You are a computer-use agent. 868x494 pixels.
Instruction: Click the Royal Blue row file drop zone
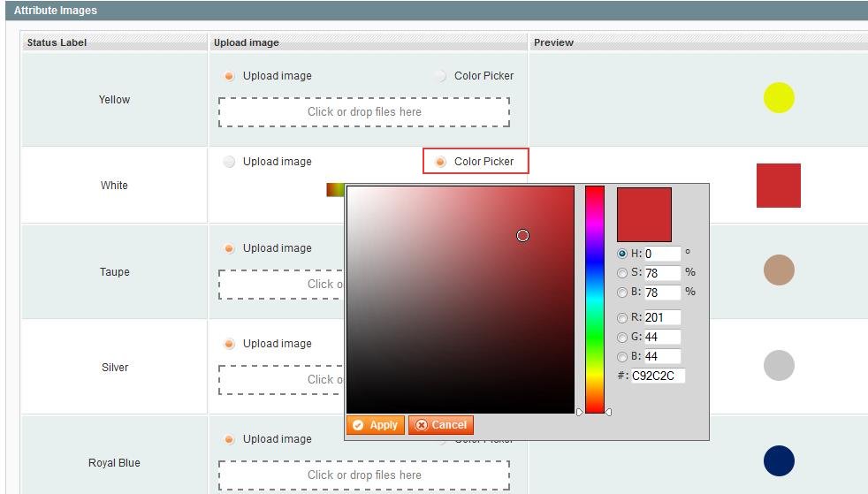364,475
